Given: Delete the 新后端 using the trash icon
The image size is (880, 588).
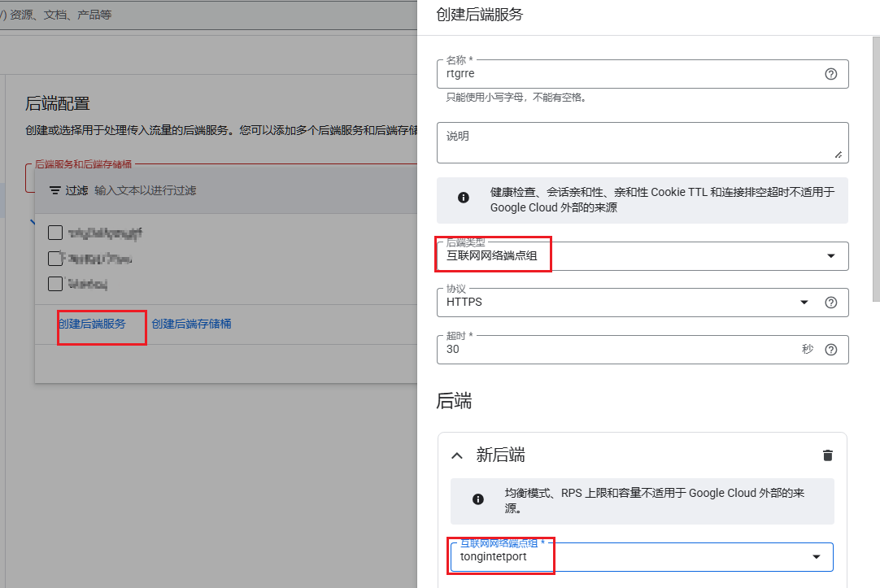Looking at the screenshot, I should (x=828, y=455).
